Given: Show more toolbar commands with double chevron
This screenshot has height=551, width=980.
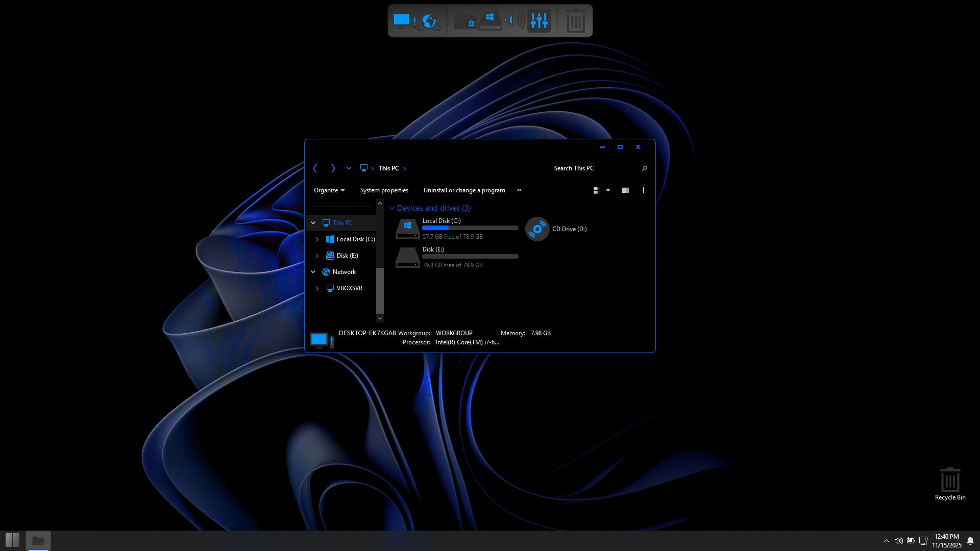Looking at the screenshot, I should pos(519,190).
